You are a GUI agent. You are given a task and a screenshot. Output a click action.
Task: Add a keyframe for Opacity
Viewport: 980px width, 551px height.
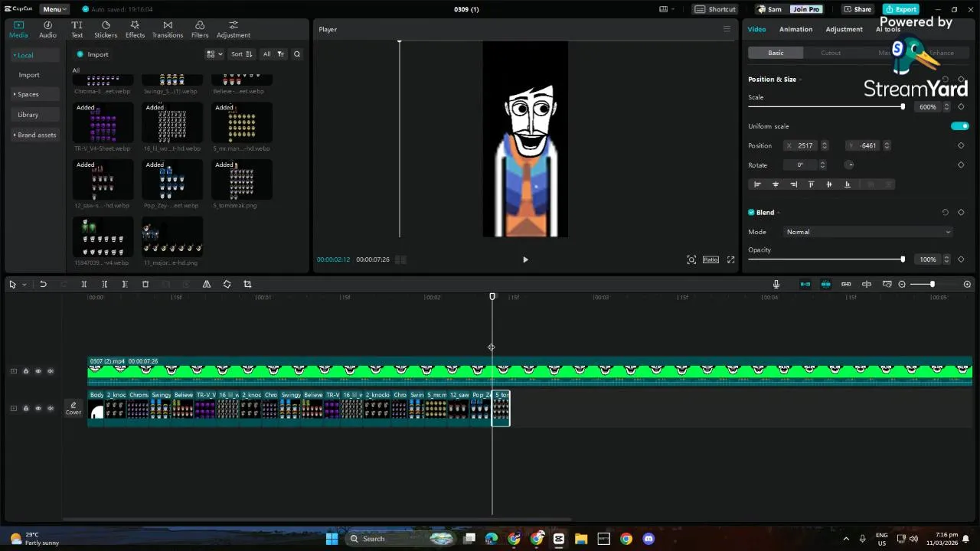click(x=961, y=259)
